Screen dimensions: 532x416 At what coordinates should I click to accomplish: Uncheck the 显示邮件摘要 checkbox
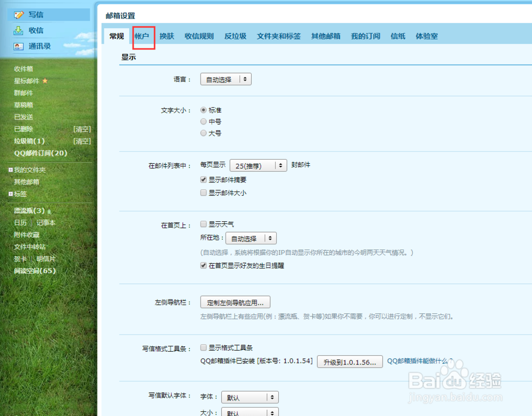[203, 179]
